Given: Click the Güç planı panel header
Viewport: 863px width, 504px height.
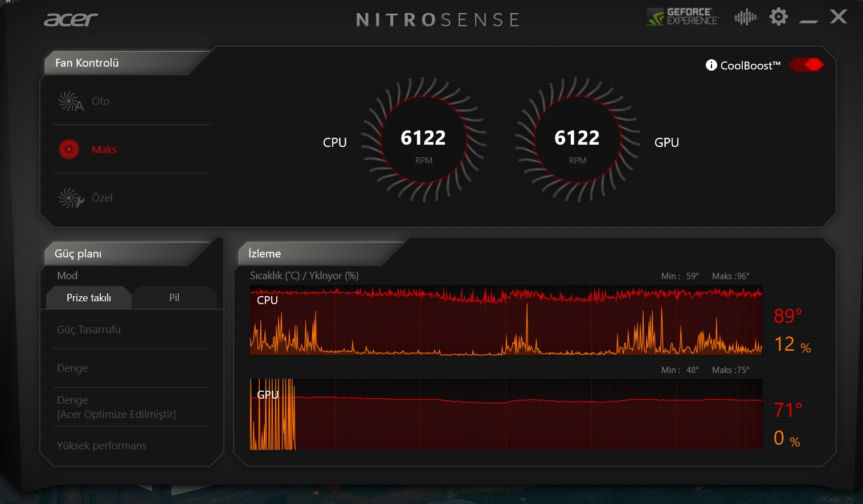Looking at the screenshot, I should pos(78,253).
